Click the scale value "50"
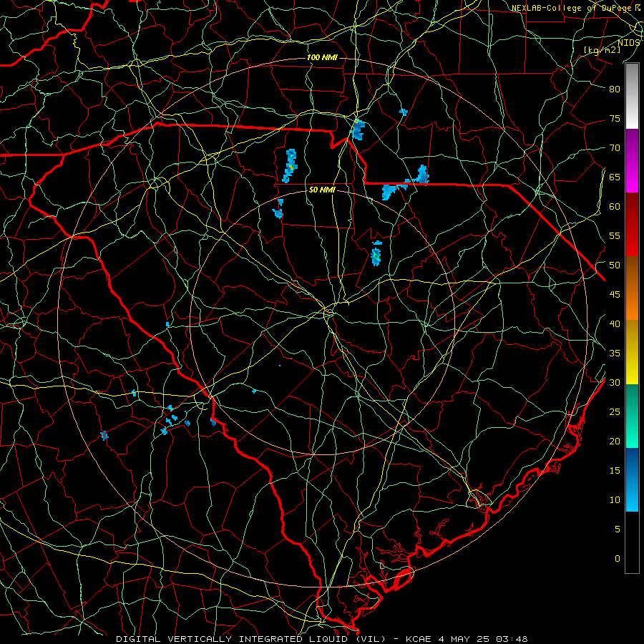Screen dimensions: 644x644 [x=615, y=265]
